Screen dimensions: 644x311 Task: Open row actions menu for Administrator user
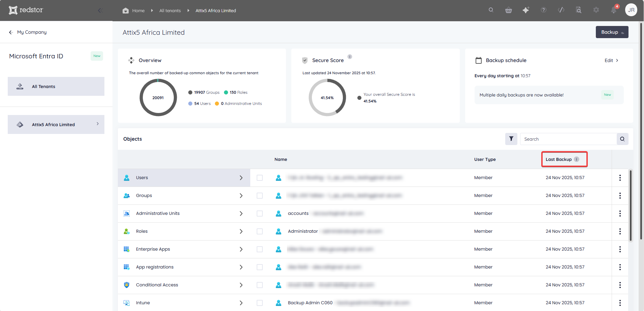[620, 231]
